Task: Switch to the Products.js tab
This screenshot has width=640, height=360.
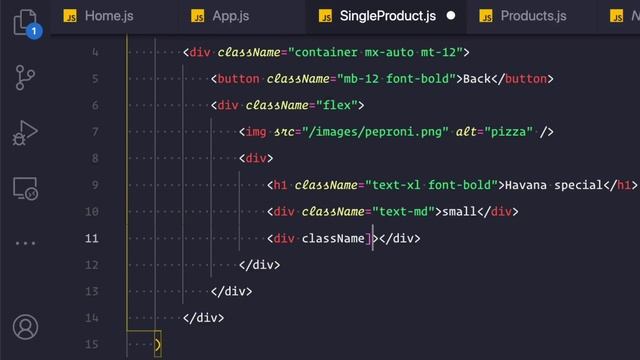Action: 533,16
